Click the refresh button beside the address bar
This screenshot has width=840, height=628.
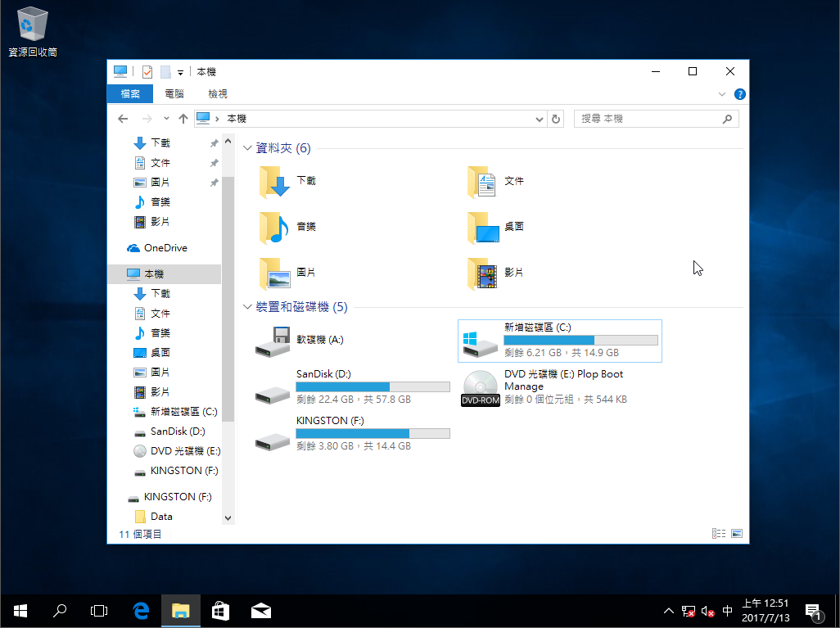557,119
